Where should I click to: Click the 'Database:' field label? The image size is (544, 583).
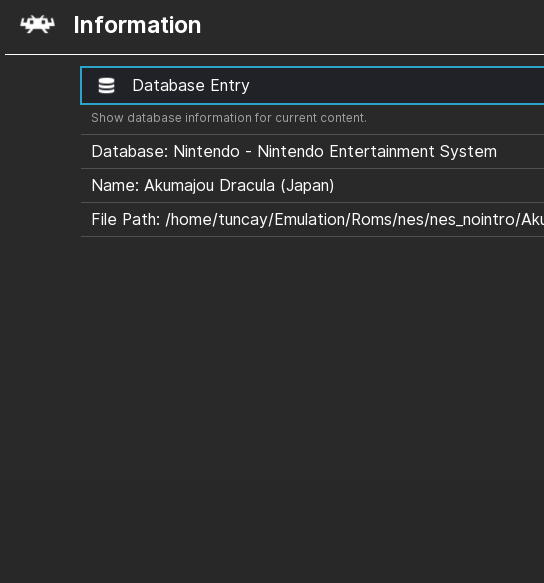click(130, 152)
